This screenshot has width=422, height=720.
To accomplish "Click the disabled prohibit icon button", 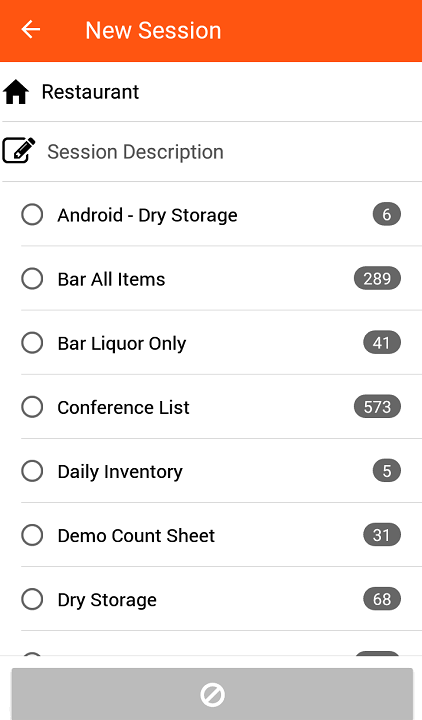I will 212,694.
